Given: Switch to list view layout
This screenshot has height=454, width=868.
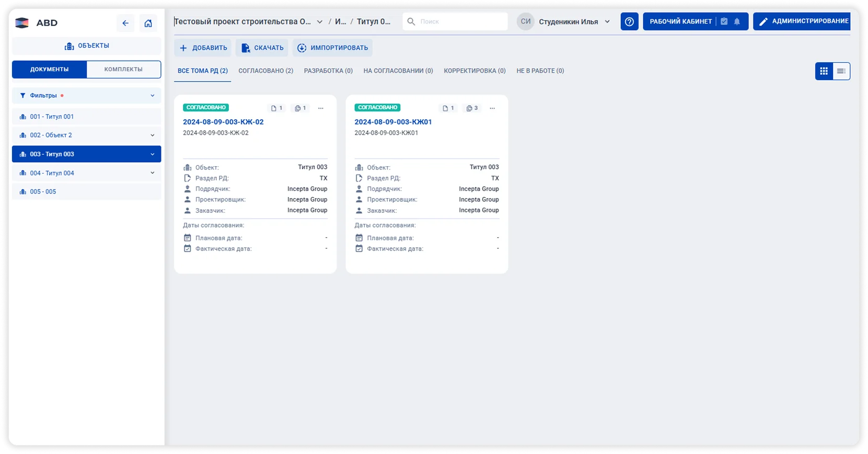Looking at the screenshot, I should click(841, 71).
